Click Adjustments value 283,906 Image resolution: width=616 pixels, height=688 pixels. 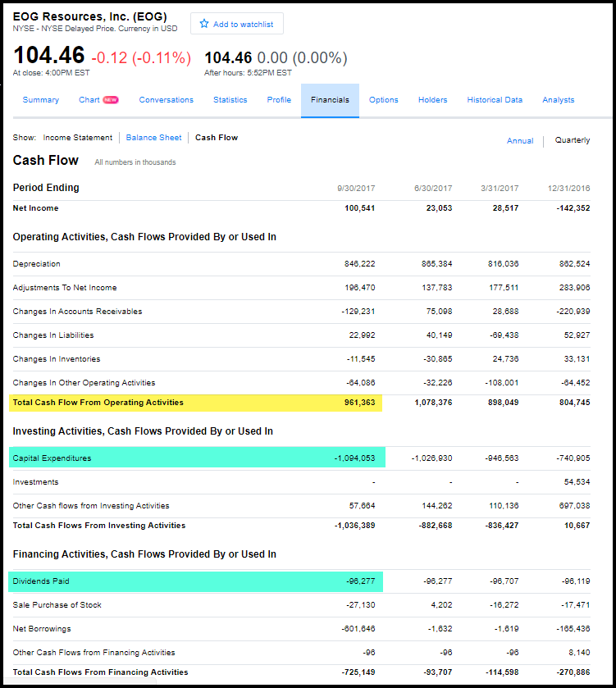tap(574, 287)
